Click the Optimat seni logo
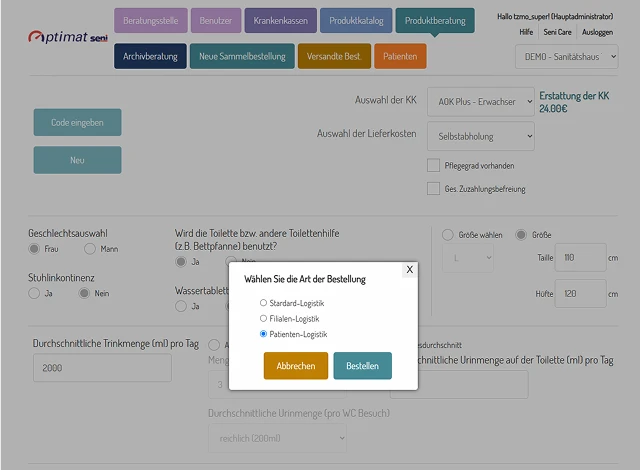 coord(68,37)
